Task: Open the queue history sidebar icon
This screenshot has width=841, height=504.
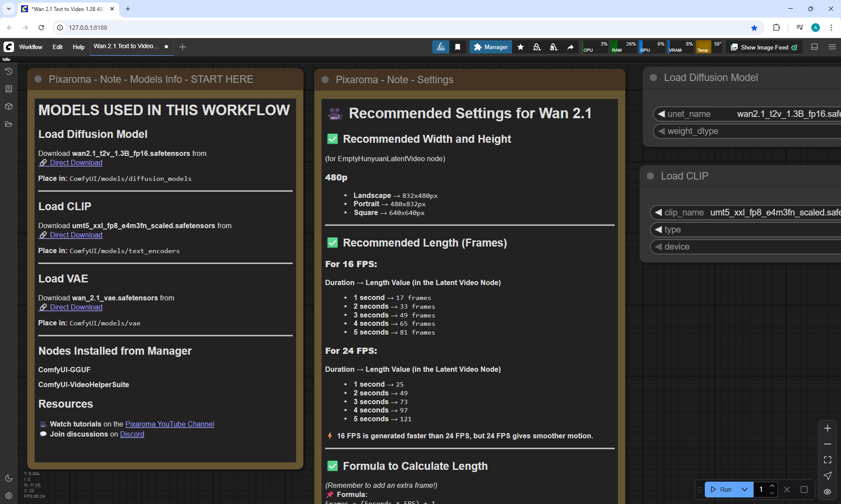Action: (9, 71)
